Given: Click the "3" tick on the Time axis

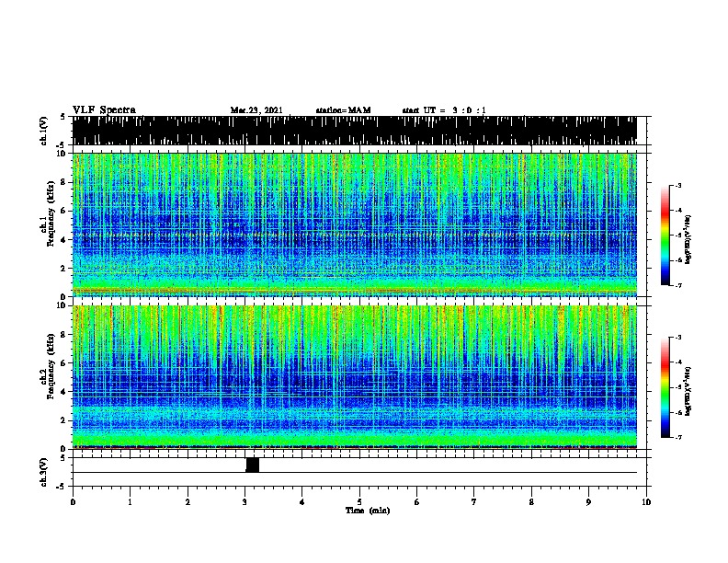Looking at the screenshot, I should pyautogui.click(x=245, y=502).
